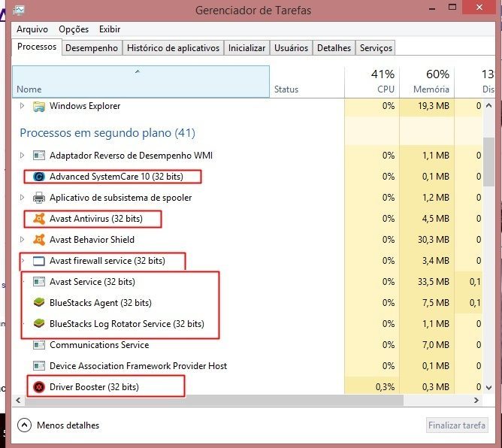This screenshot has width=502, height=448.
Task: Maximize the Gerenciador de Tarefas window
Action: 452,7
